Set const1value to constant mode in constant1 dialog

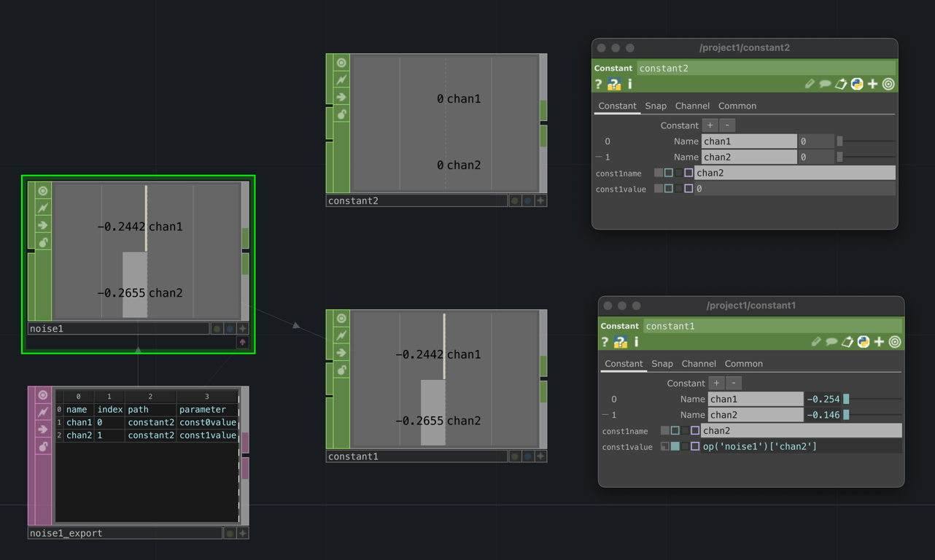click(x=665, y=446)
